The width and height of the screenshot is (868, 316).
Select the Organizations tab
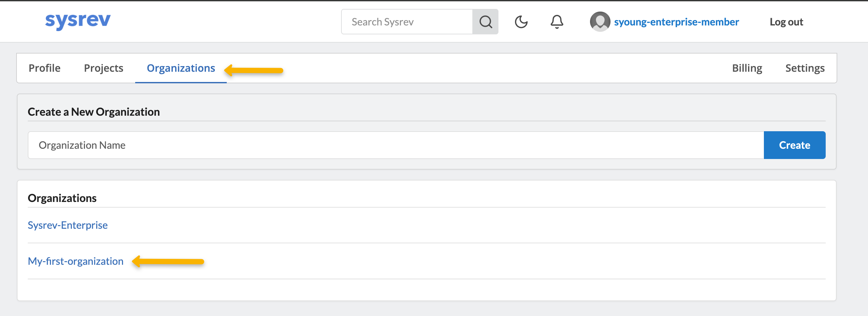coord(180,68)
